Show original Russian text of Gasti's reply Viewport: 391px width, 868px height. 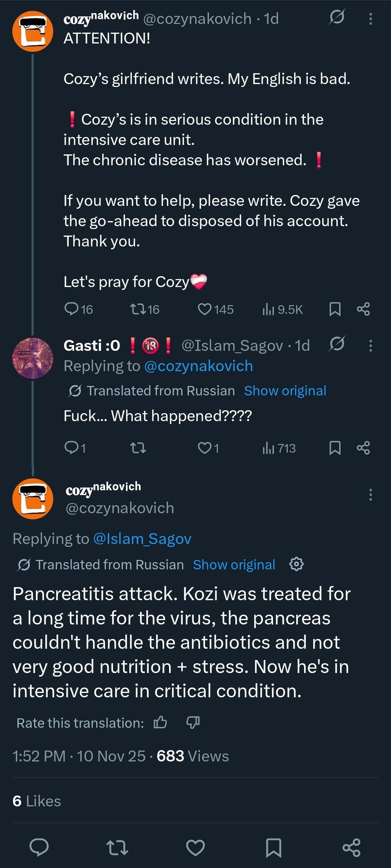285,391
